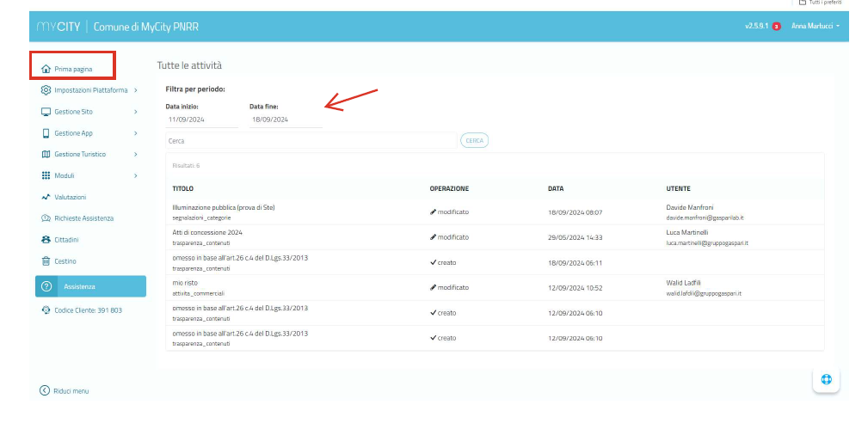The width and height of the screenshot is (868, 423).
Task: Click the Prima pagina home icon
Action: point(46,68)
